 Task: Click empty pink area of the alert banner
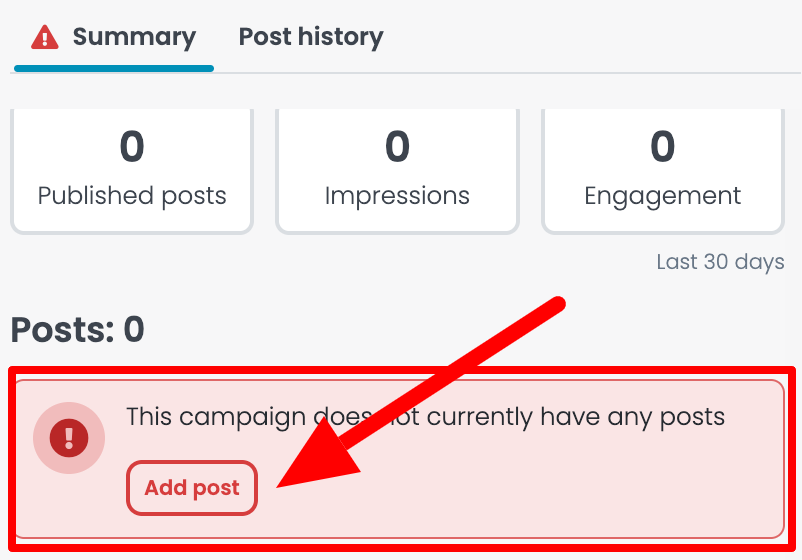(563, 491)
